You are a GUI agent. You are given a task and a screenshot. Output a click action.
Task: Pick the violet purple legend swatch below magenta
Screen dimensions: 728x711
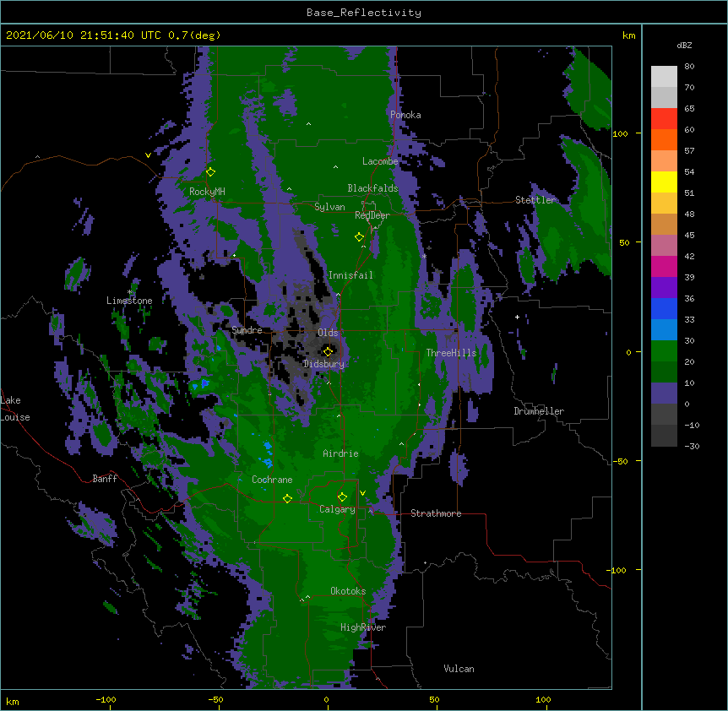point(664,288)
